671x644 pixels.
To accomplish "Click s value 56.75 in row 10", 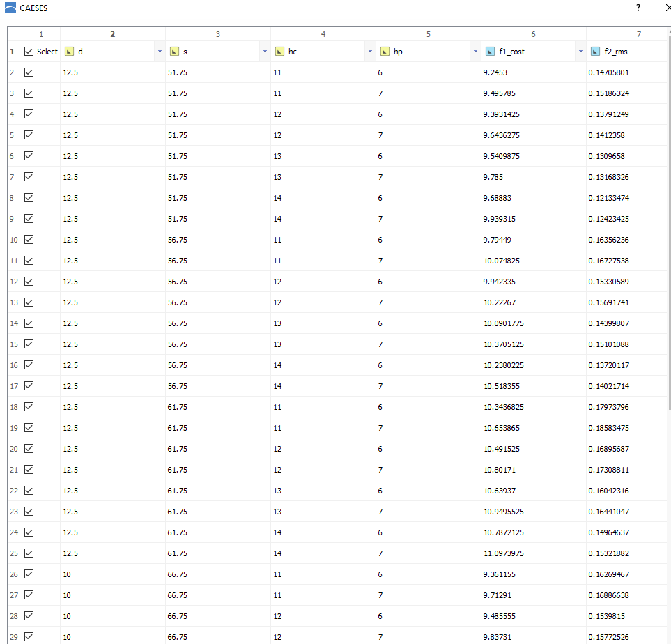I will (177, 240).
